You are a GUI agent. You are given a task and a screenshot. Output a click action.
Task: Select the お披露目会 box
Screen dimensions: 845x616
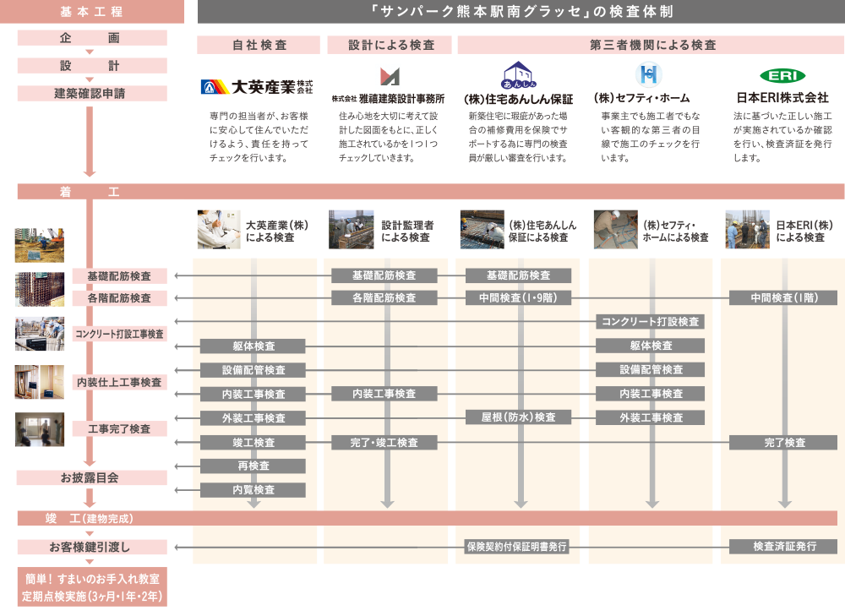92,477
